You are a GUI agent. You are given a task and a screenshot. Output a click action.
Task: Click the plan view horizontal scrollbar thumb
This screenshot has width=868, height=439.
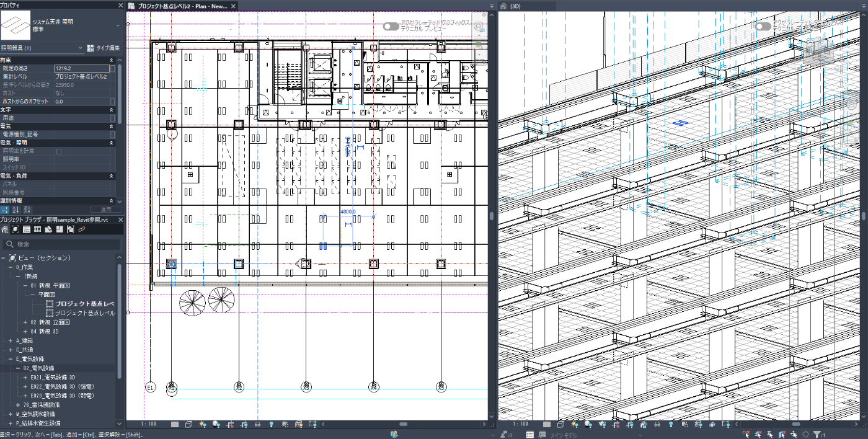403,425
